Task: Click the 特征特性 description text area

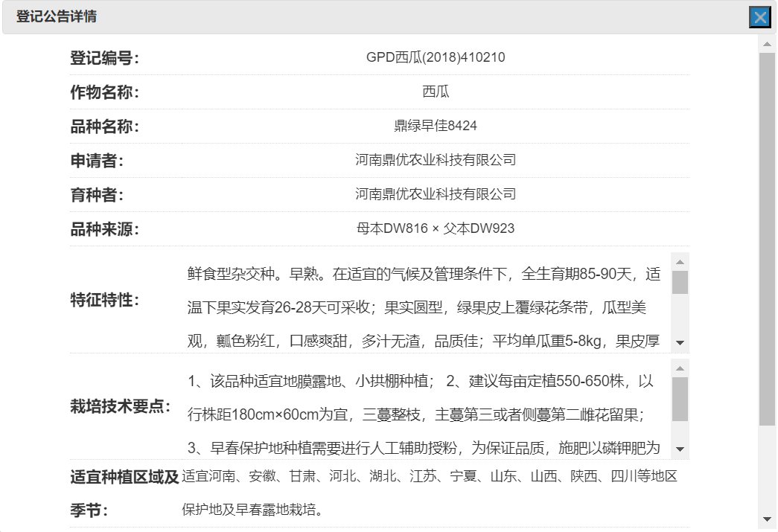Action: click(x=427, y=303)
